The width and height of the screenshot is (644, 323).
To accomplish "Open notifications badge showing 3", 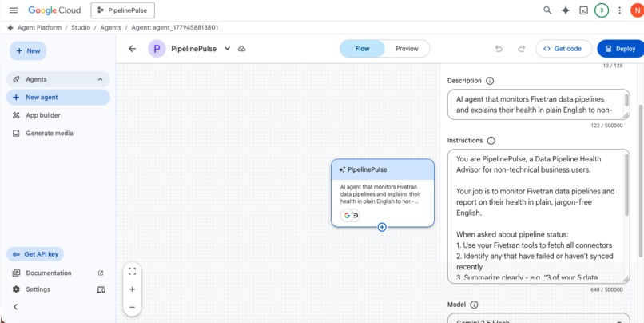I will tap(602, 10).
